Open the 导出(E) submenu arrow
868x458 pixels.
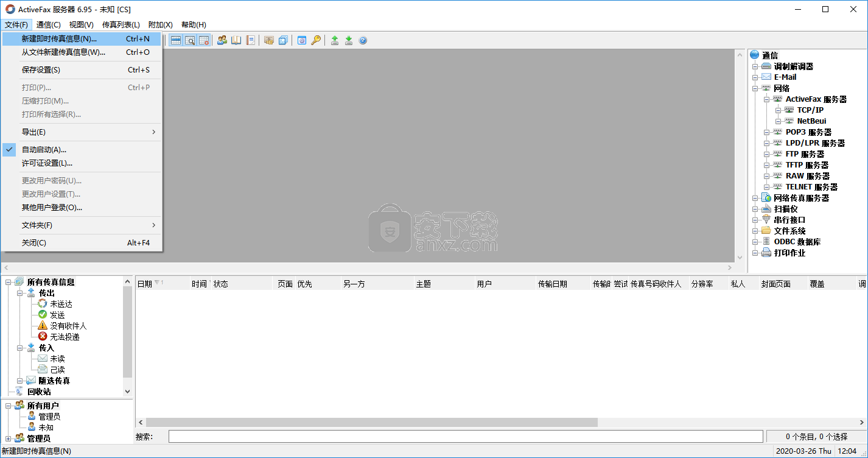point(153,132)
